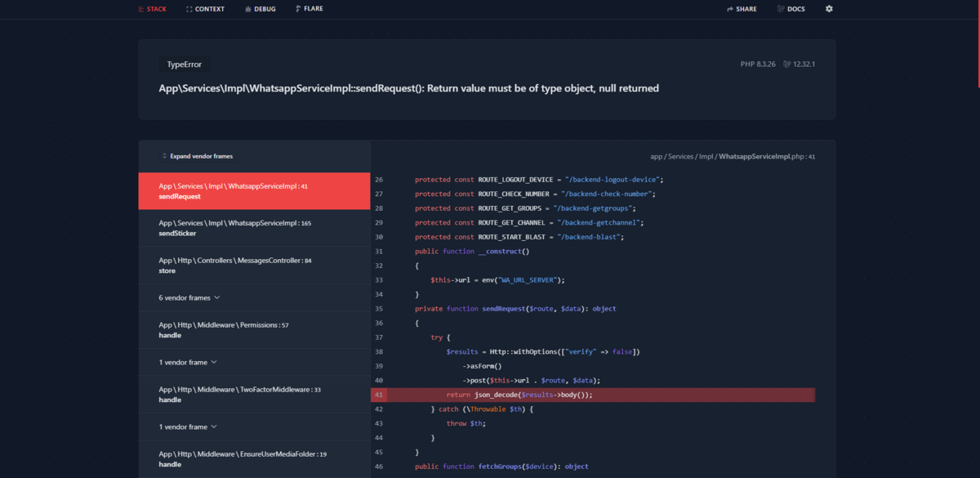
Task: Expand 1 vendor frame below Permissions frame
Action: tap(188, 362)
